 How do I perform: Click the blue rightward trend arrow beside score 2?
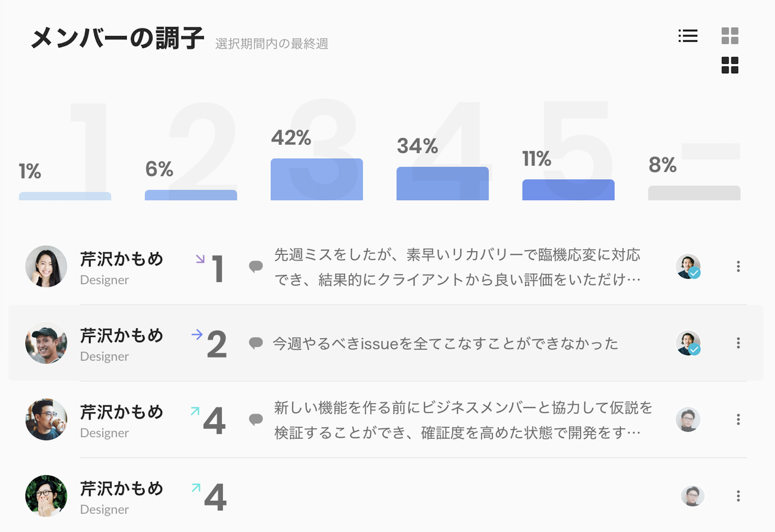coord(197,335)
